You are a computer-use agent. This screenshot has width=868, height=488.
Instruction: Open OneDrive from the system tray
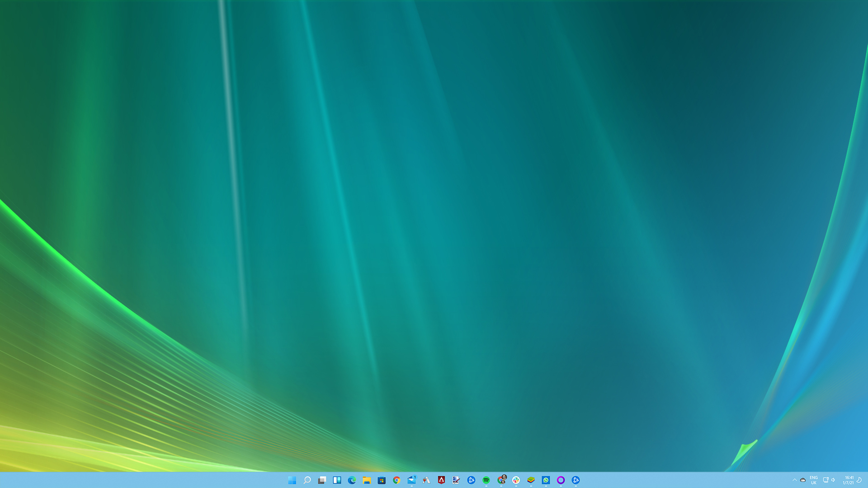[x=802, y=480]
